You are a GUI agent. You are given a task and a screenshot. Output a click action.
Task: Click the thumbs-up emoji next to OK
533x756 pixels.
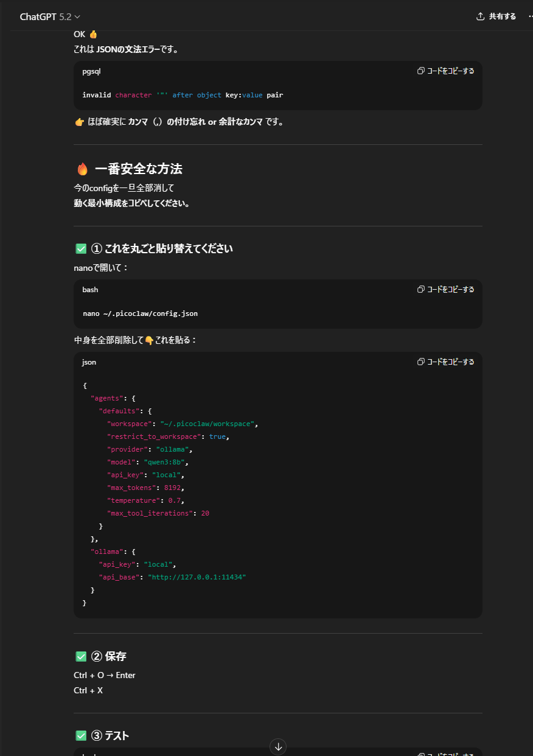click(x=93, y=34)
